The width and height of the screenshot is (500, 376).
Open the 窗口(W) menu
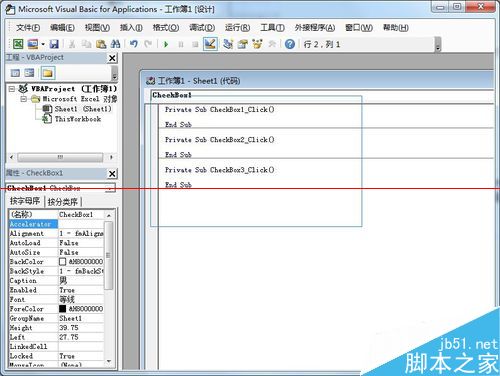[359, 28]
